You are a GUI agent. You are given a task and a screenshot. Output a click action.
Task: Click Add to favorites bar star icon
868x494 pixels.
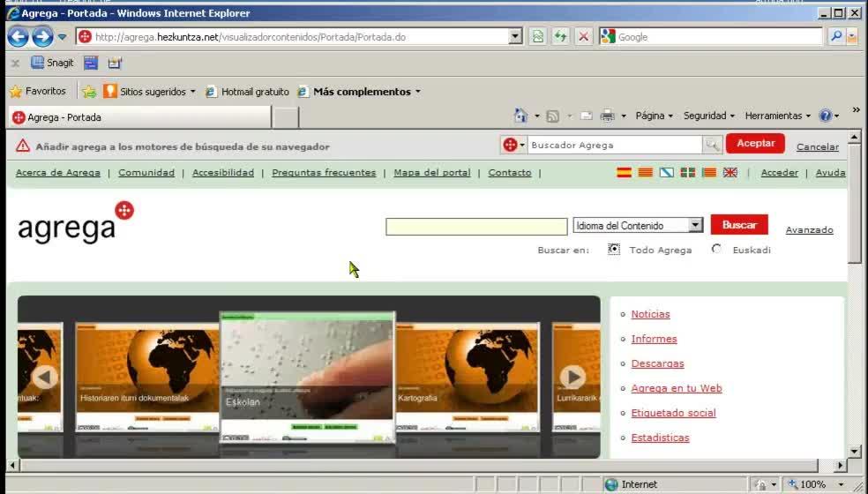[89, 92]
